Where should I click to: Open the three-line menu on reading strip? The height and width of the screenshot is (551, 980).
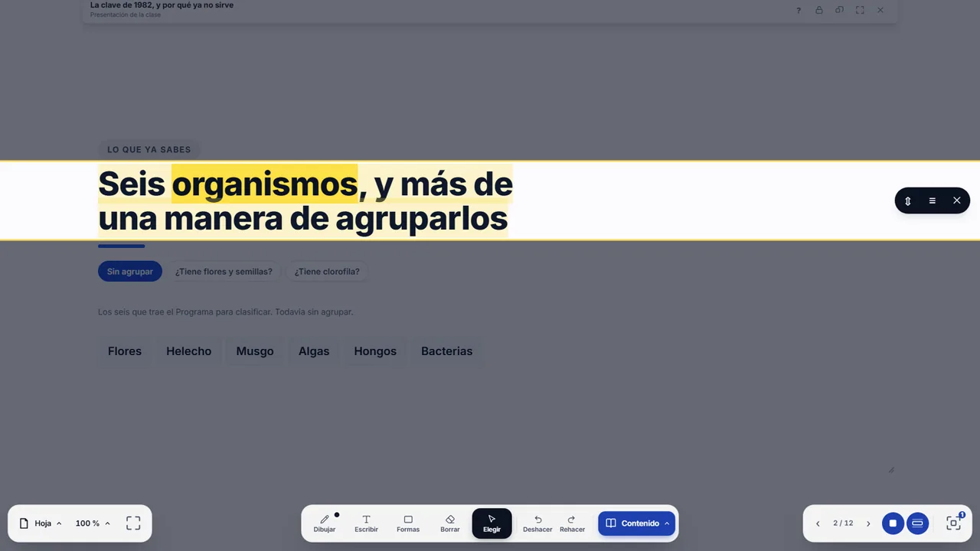(x=933, y=201)
